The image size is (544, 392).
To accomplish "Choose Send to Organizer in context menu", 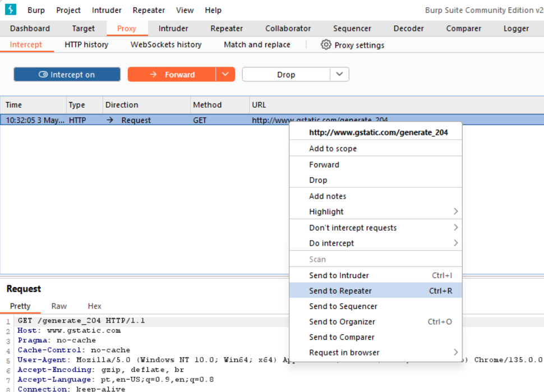I will click(x=376, y=321).
